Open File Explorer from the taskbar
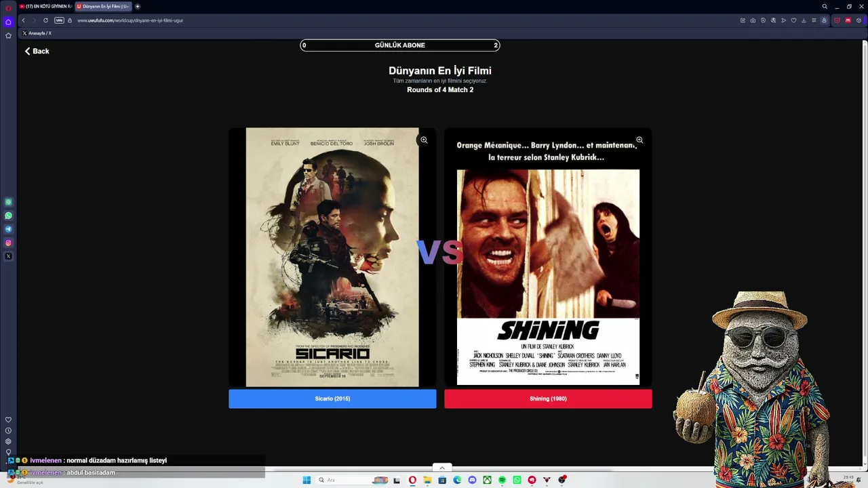The image size is (868, 488). 427,480
